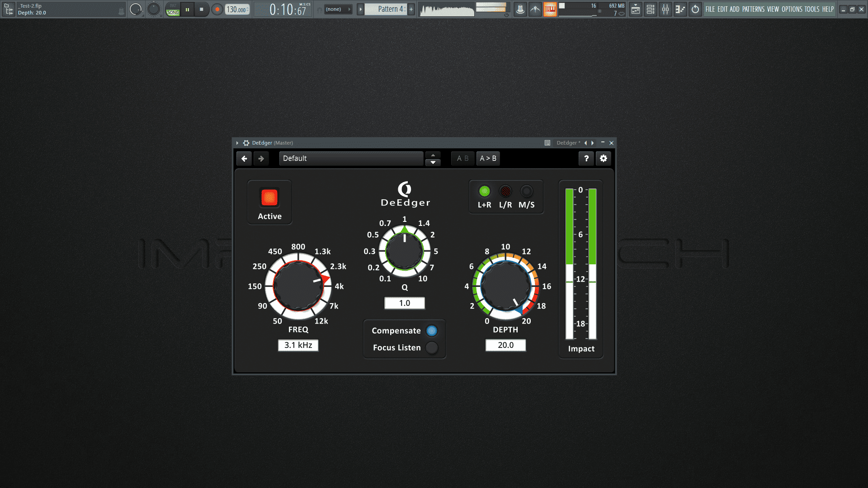This screenshot has width=868, height=488.
Task: Click the 130.000 tempo field
Action: coord(238,9)
